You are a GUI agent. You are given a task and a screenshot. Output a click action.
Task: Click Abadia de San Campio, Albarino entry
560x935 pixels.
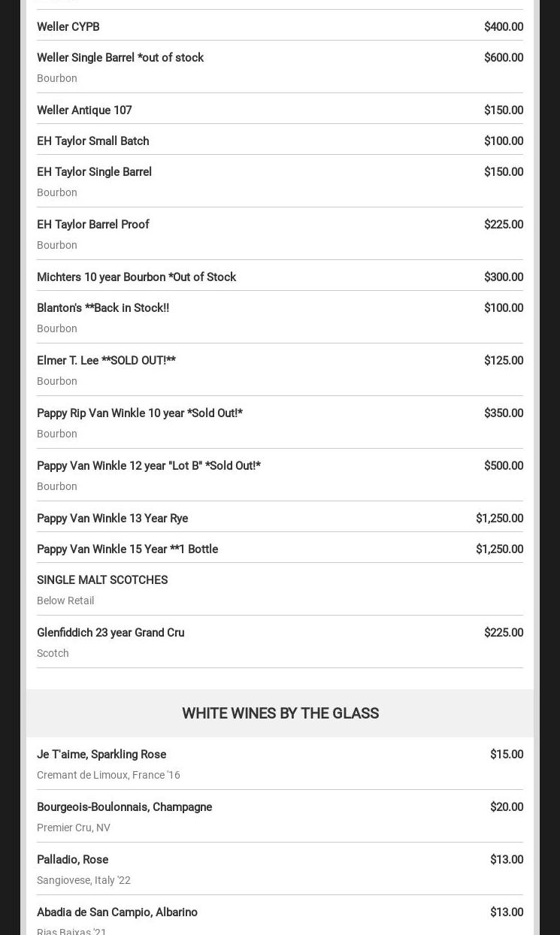click(117, 912)
